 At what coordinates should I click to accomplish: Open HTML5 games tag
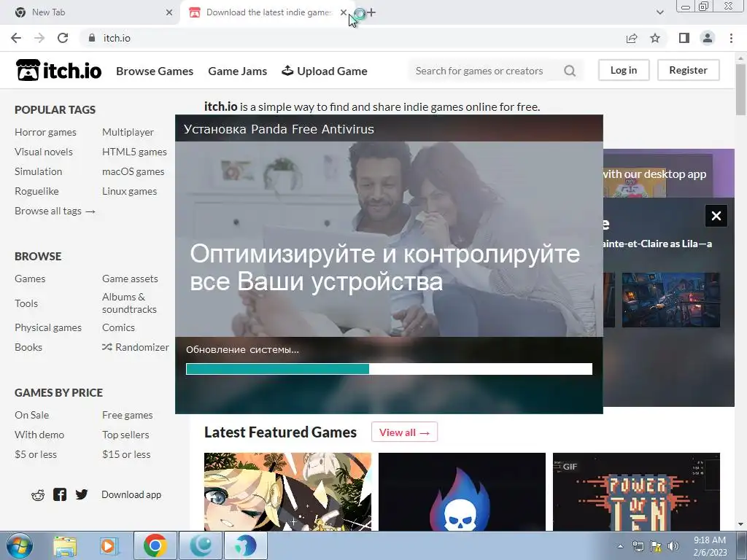tap(134, 152)
